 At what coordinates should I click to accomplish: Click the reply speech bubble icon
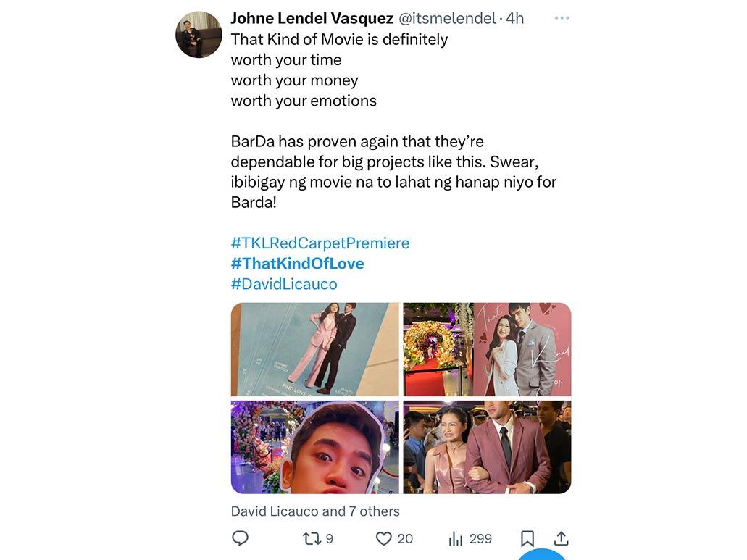pos(240,538)
